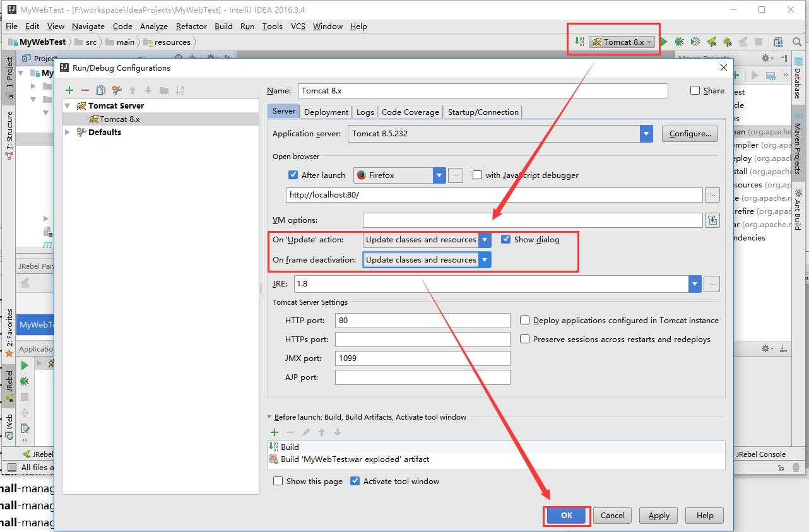
Task: Copy the selected run configuration
Action: [101, 90]
